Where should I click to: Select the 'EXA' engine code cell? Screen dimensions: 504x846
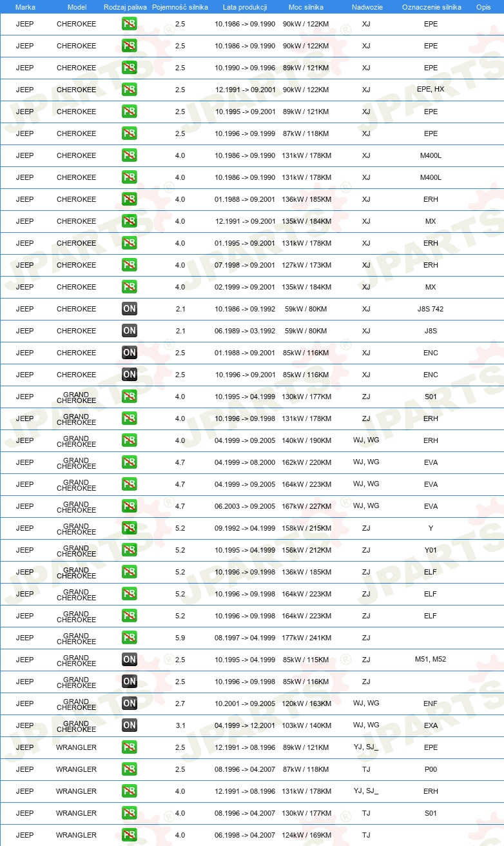point(431,725)
